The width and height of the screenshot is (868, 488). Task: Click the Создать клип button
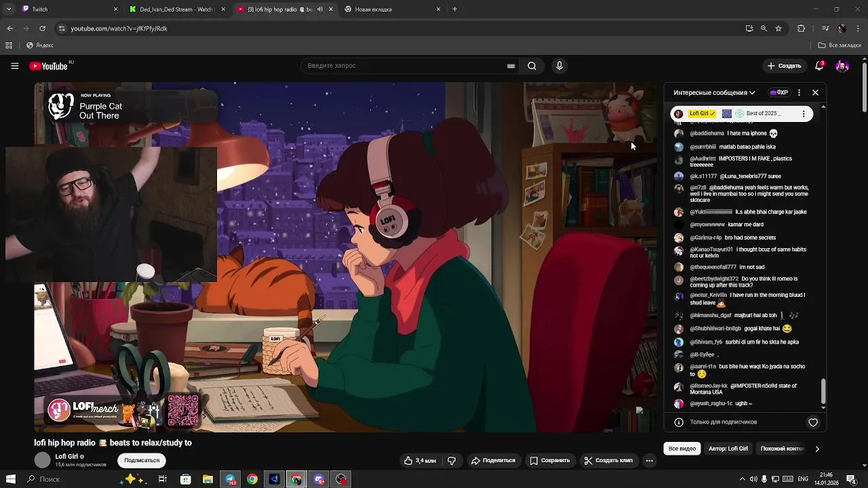(608, 460)
